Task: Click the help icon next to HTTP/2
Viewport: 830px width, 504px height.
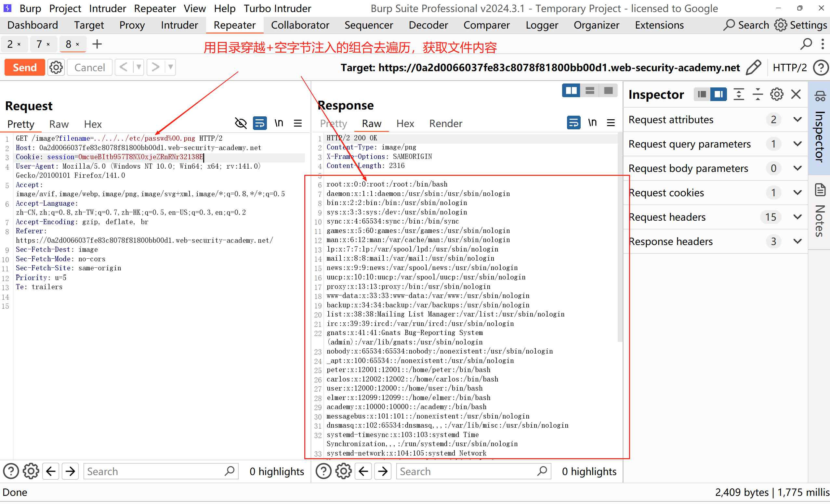Action: [x=821, y=68]
